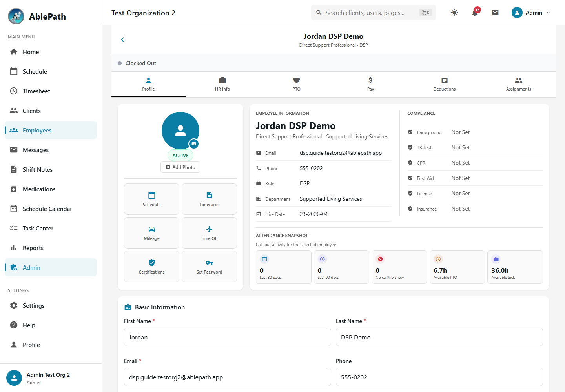This screenshot has width=565, height=392.
Task: Open the Mileage quick action tile
Action: click(151, 233)
